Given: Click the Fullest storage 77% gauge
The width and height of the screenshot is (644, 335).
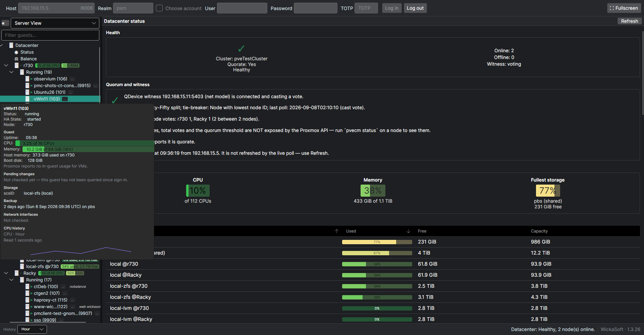Looking at the screenshot, I should point(548,191).
